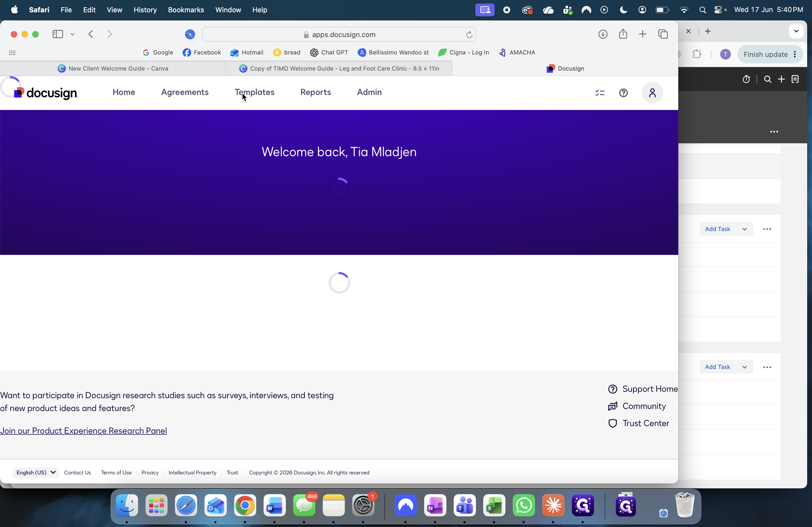
Task: Open Templates nav tab
Action: (255, 92)
